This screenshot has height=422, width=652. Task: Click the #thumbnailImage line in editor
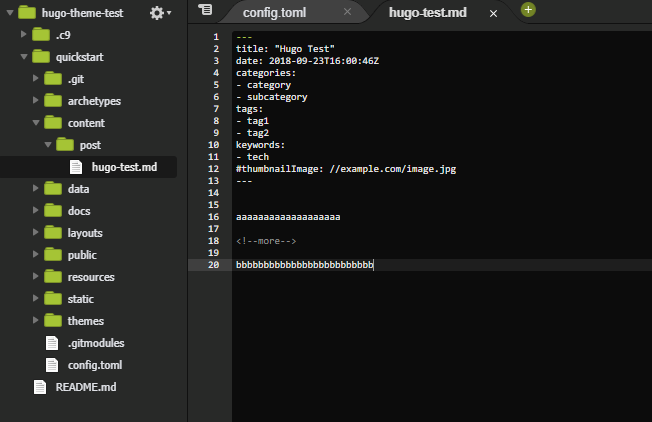(x=346, y=169)
